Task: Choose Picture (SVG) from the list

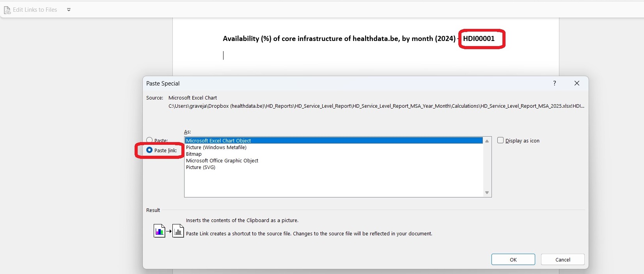Action: click(x=200, y=167)
